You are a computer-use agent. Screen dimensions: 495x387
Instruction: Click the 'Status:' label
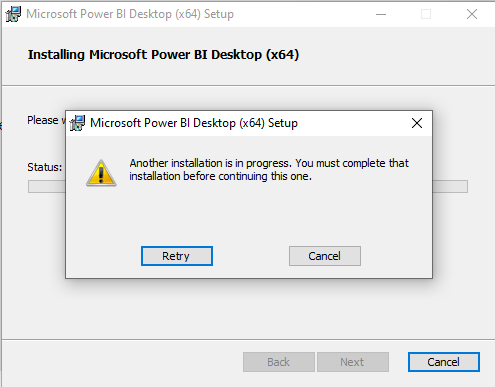click(x=45, y=167)
